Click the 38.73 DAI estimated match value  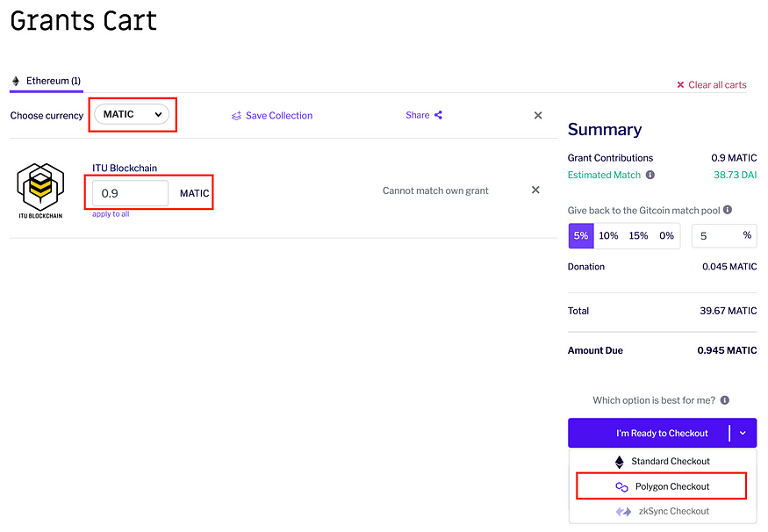click(x=736, y=175)
